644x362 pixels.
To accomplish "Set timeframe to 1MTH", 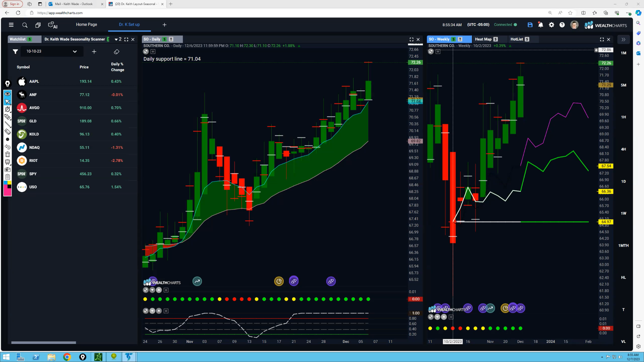I will 624,245.
